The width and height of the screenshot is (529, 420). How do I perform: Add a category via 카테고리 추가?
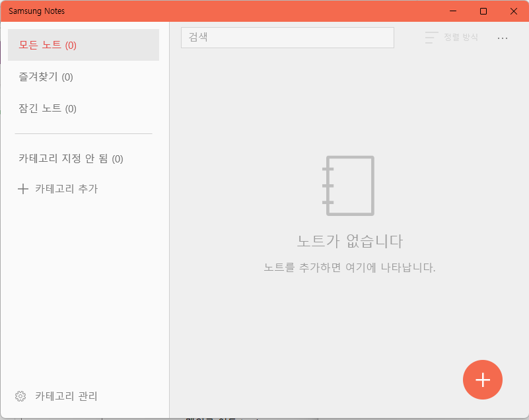click(58, 189)
